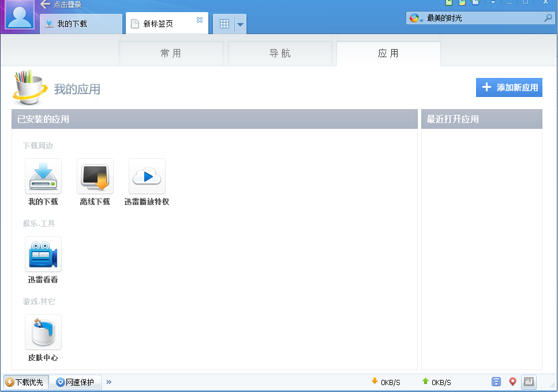Open the 离线下载 app icon

(95, 176)
